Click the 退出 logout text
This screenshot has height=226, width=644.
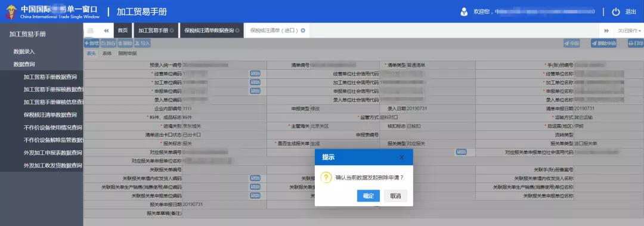630,12
